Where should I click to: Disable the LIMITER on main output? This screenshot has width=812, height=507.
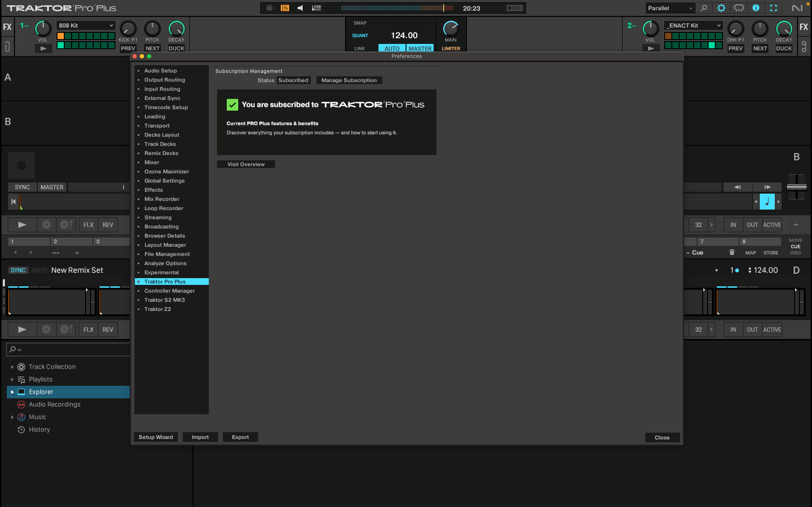pyautogui.click(x=451, y=49)
